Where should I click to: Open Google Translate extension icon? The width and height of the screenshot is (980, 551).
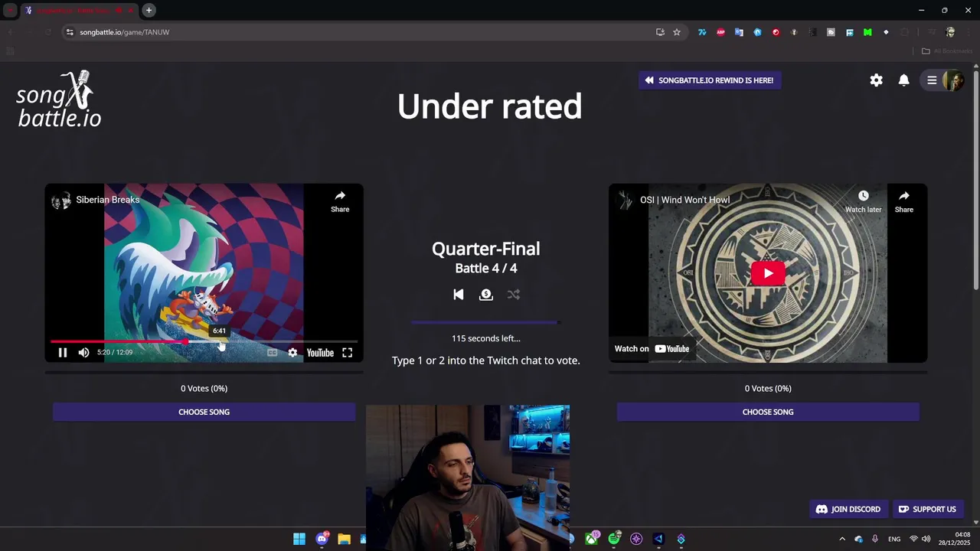click(x=739, y=32)
